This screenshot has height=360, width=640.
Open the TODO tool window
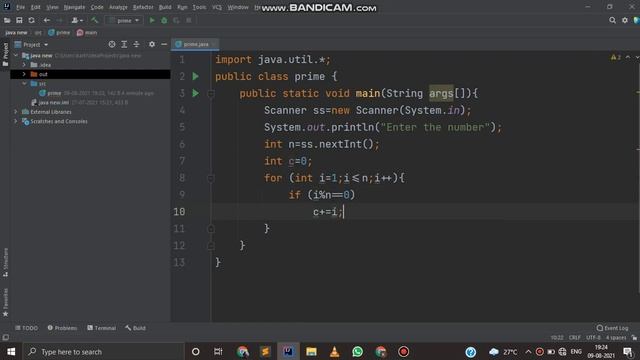[27, 328]
